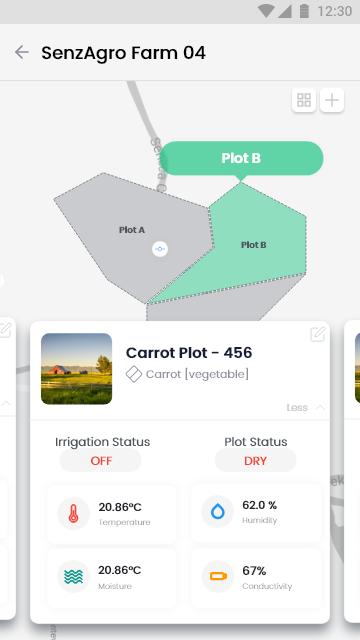Tap the blue humidity droplet icon

[218, 511]
